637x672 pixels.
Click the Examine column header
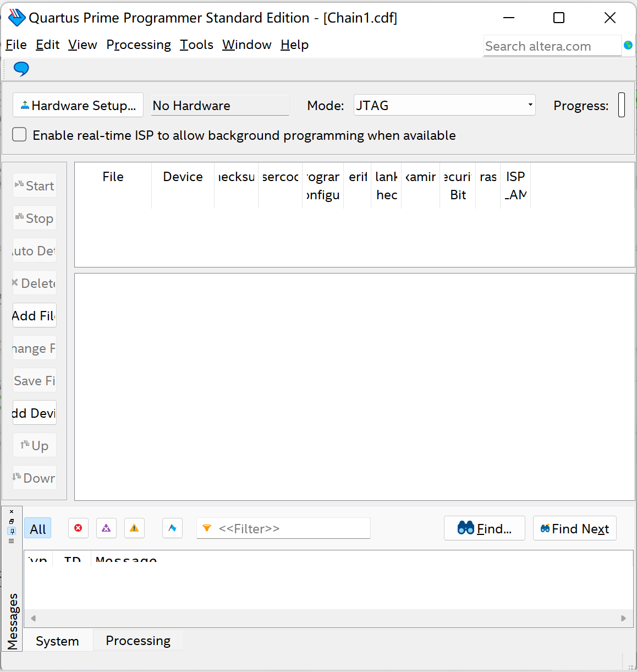tap(421, 185)
